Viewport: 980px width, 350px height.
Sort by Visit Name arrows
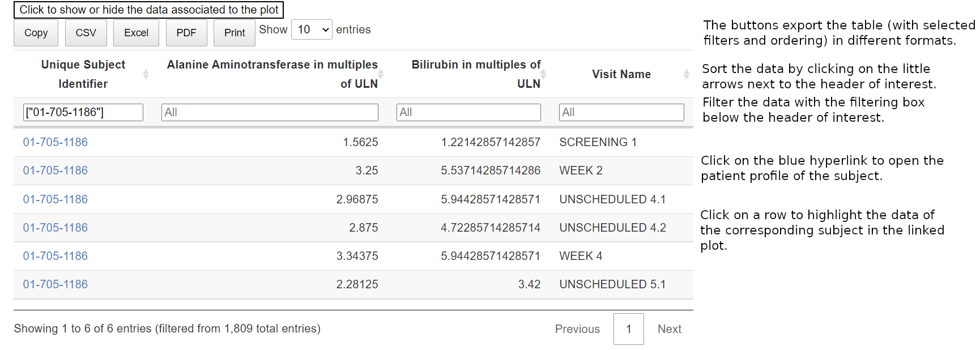(686, 74)
